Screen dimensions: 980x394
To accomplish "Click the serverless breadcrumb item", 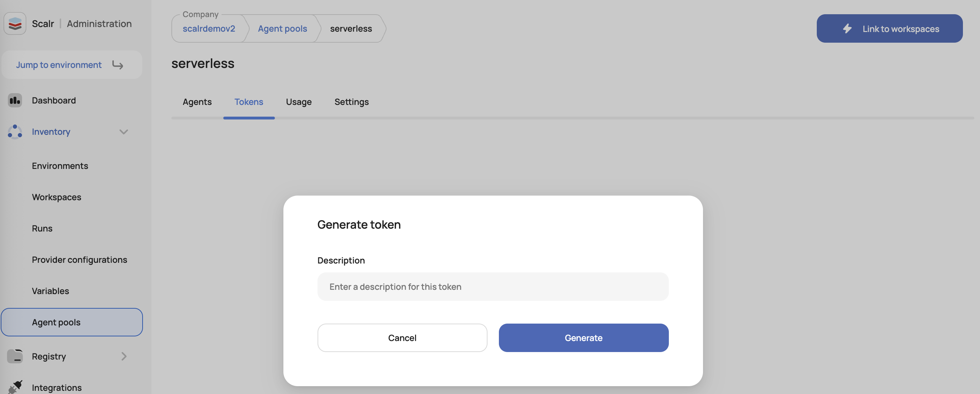I will pyautogui.click(x=351, y=28).
